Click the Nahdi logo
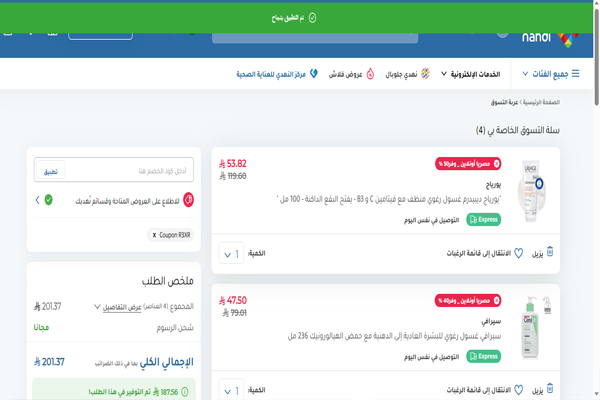The image size is (600, 400). (x=550, y=38)
